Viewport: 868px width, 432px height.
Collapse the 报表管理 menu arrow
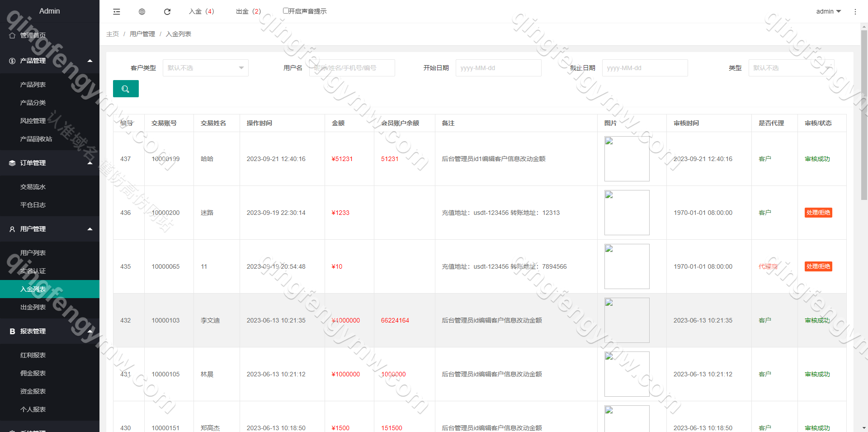[x=90, y=331]
